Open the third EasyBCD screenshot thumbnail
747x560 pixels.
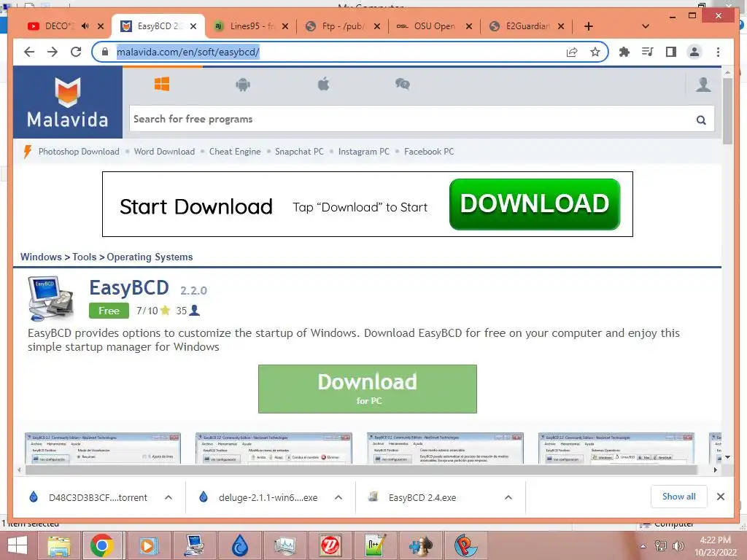445,448
